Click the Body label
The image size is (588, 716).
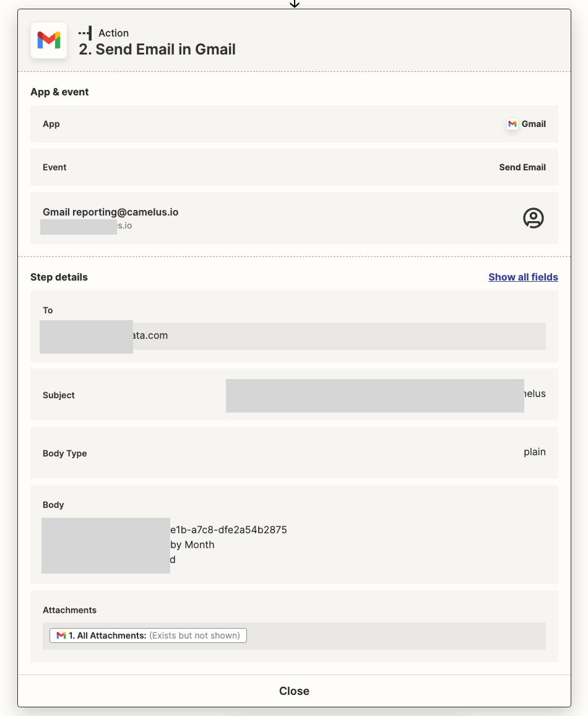(x=53, y=505)
